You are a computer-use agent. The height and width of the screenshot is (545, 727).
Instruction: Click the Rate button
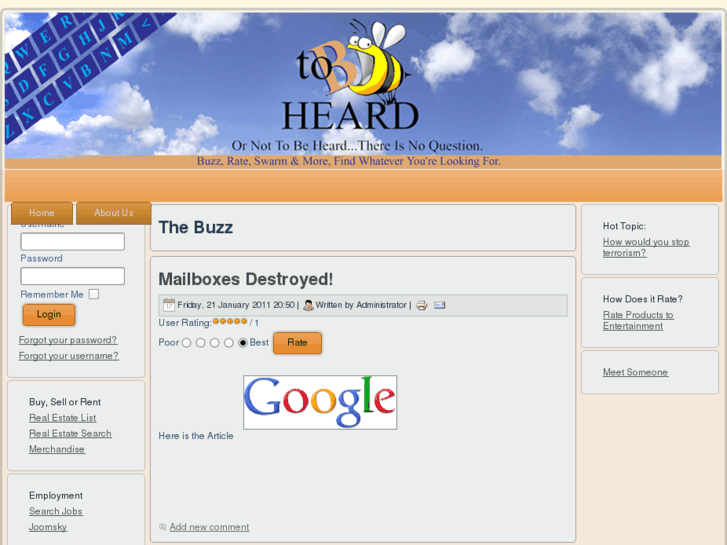(297, 343)
